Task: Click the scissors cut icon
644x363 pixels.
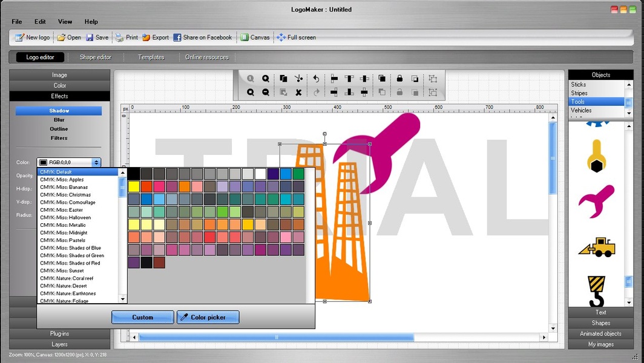Action: [x=298, y=79]
